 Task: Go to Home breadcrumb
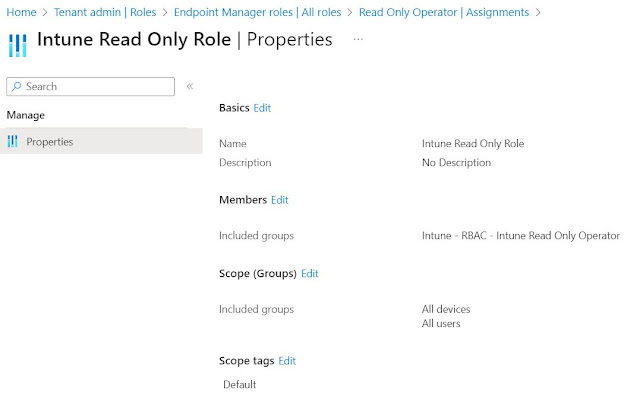[21, 12]
